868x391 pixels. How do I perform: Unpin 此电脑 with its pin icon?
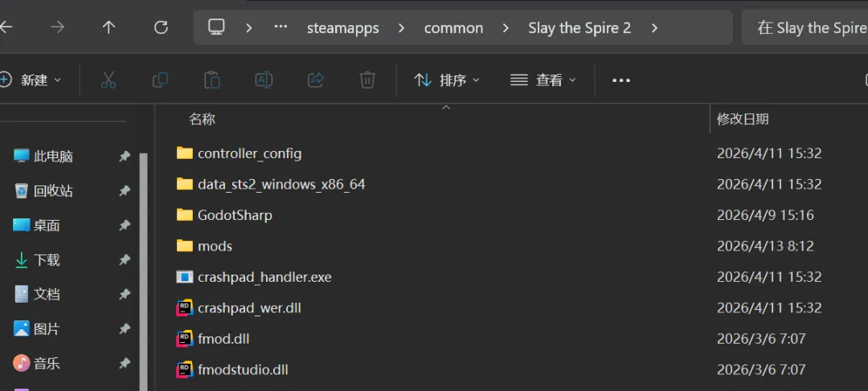[x=125, y=157]
